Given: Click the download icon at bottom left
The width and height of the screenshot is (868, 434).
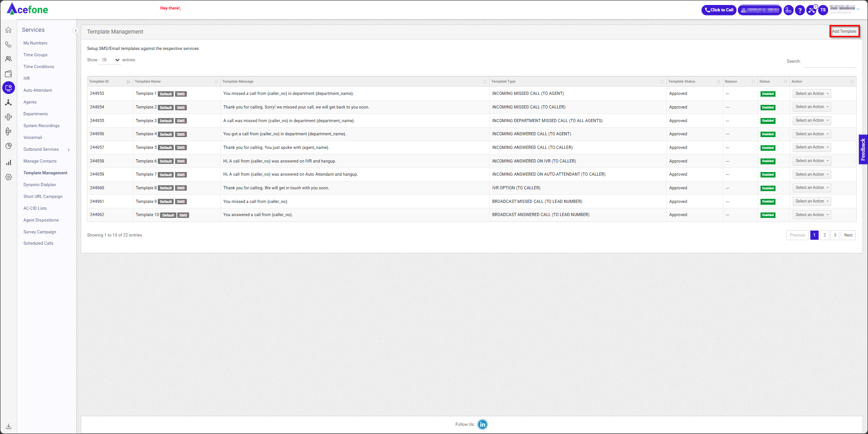Looking at the screenshot, I should (8, 426).
